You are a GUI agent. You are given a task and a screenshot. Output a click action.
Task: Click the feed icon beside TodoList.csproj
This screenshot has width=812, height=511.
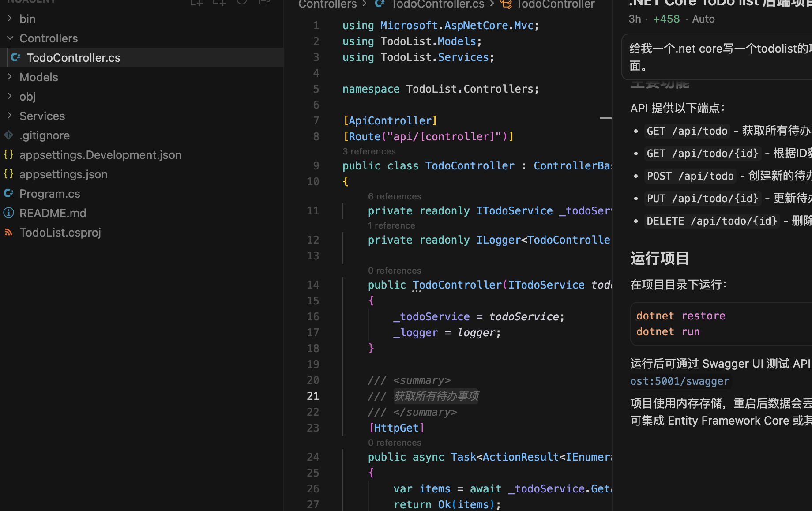pos(9,232)
